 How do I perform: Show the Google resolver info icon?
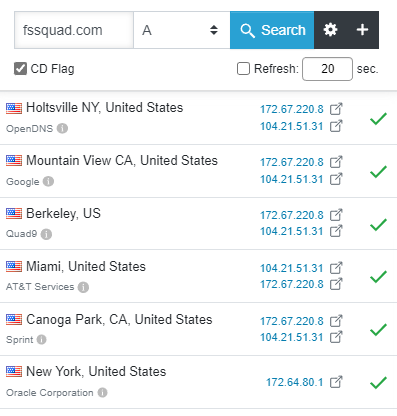48,181
